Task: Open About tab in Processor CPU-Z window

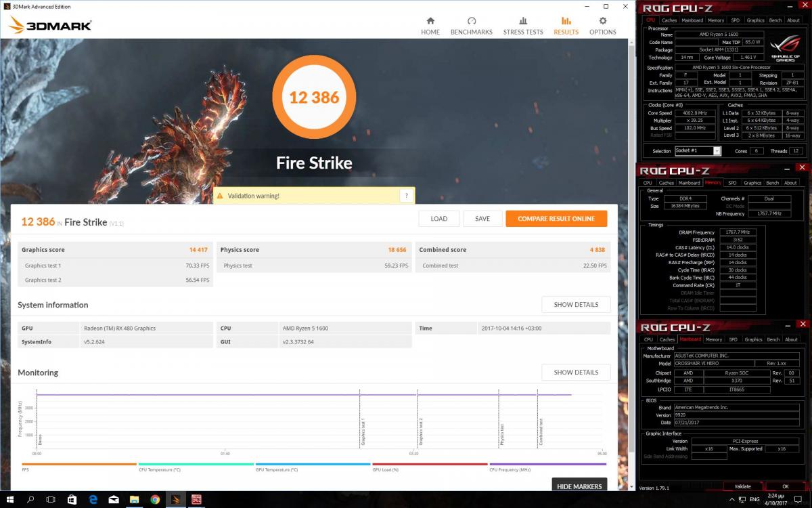Action: point(793,20)
